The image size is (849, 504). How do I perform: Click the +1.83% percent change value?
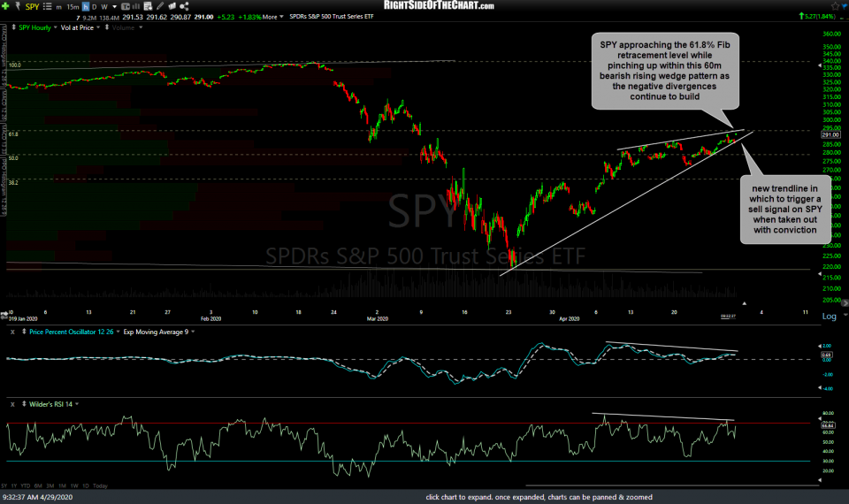pos(249,17)
